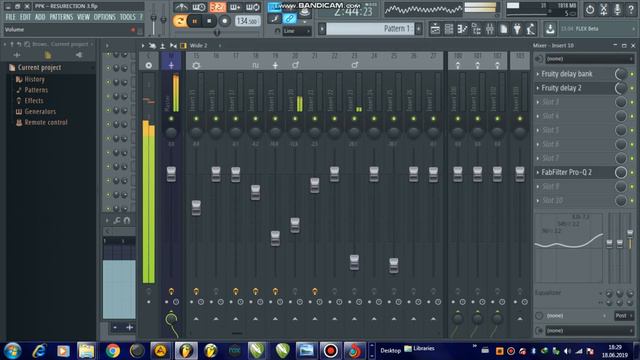Open the new project template icon
Image resolution: width=640 pixels, height=360 pixels.
pyautogui.click(x=504, y=29)
